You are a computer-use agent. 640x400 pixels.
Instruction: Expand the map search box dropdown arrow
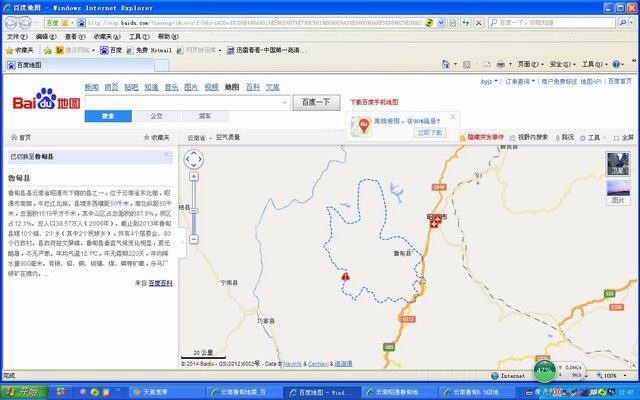point(284,102)
